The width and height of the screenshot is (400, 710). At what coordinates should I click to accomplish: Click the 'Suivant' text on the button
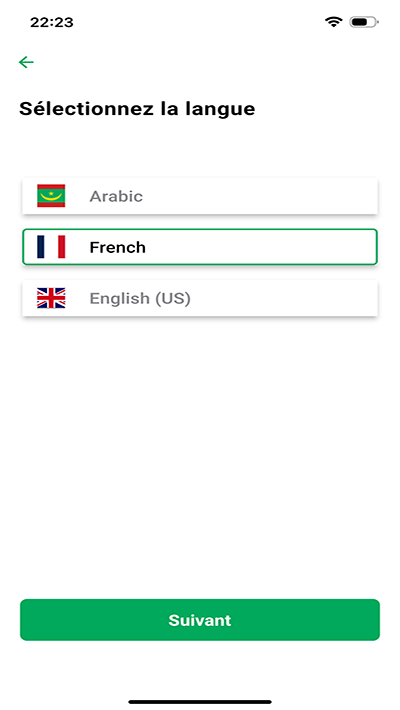click(x=200, y=620)
